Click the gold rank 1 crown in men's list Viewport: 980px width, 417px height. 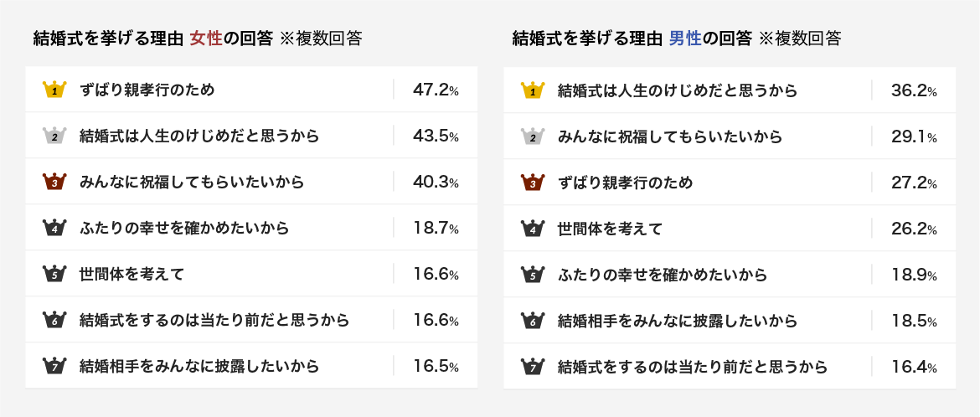[x=533, y=90]
